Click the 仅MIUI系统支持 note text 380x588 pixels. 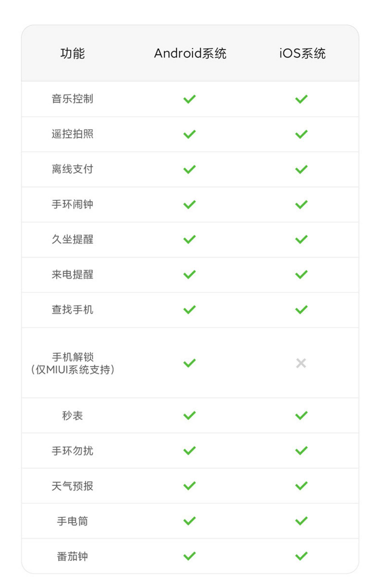(72, 370)
